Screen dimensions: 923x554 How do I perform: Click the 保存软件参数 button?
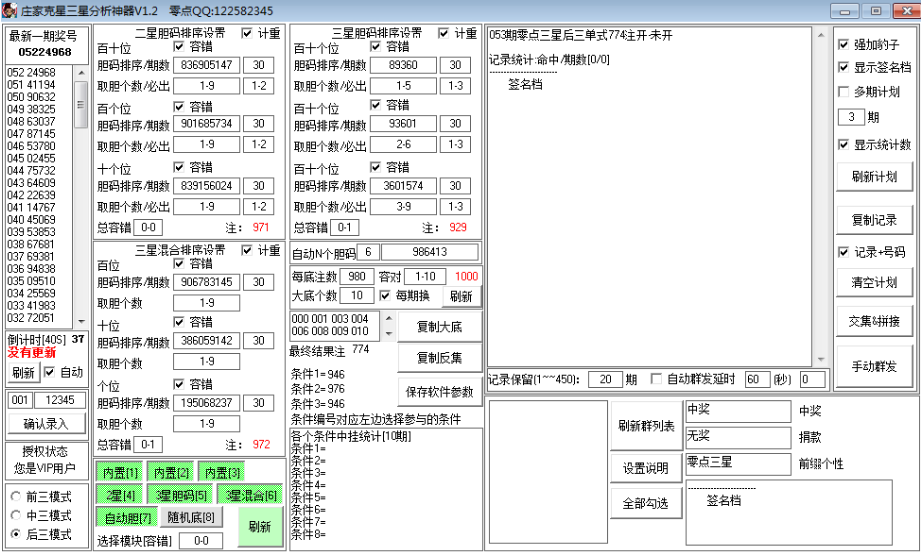(x=440, y=391)
